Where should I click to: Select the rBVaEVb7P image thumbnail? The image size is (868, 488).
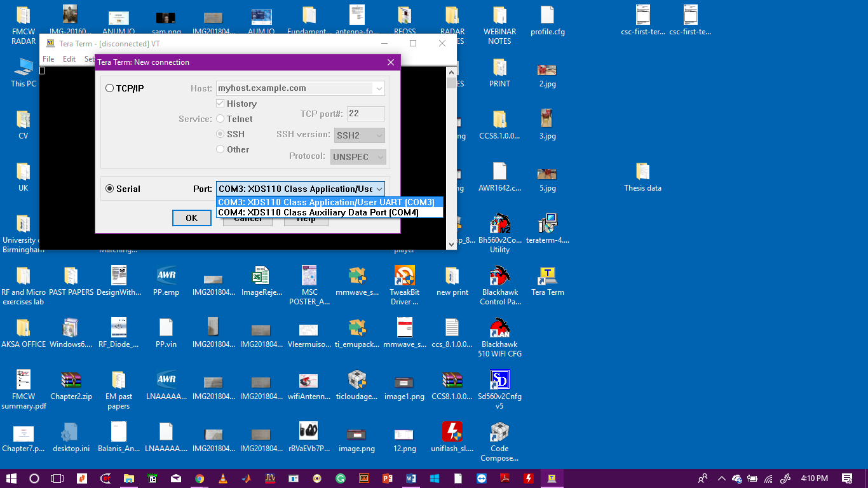(309, 437)
